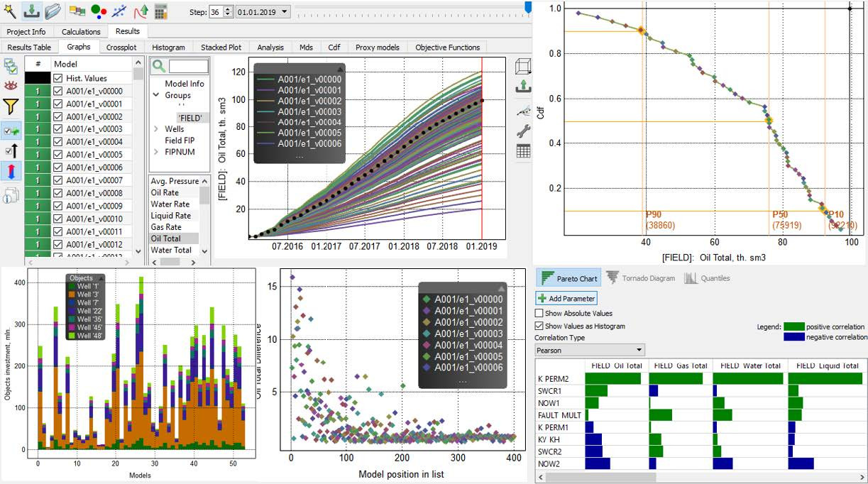Click the table grid icon beside graph
The width and height of the screenshot is (868, 484).
(523, 150)
